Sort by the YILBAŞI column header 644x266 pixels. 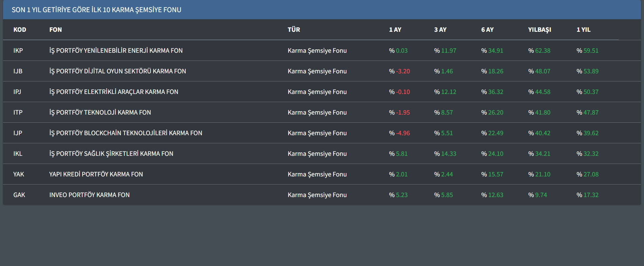point(539,30)
